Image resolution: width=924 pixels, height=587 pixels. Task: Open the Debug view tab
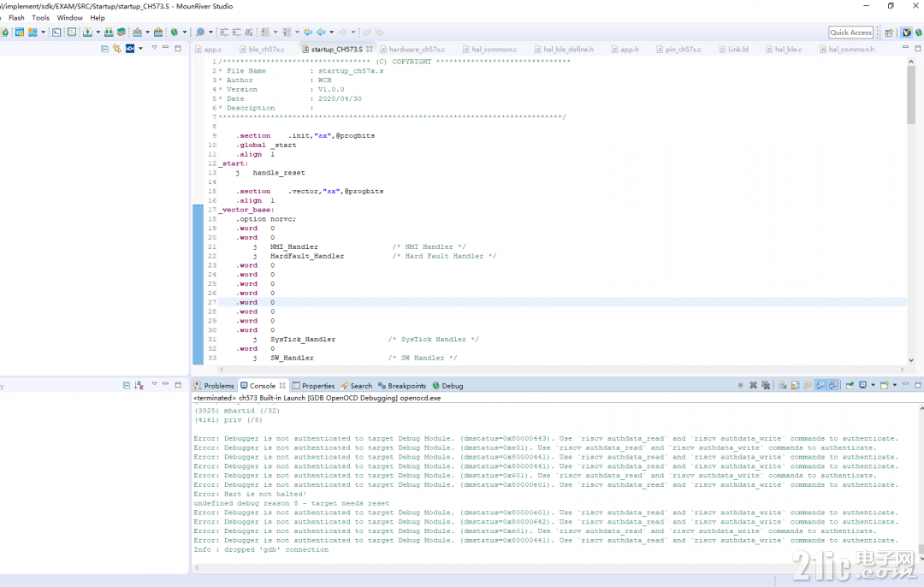click(447, 386)
